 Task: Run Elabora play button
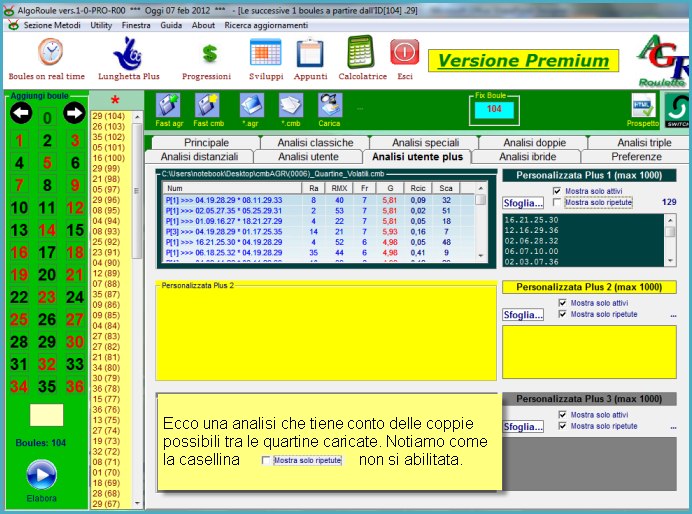(41, 475)
